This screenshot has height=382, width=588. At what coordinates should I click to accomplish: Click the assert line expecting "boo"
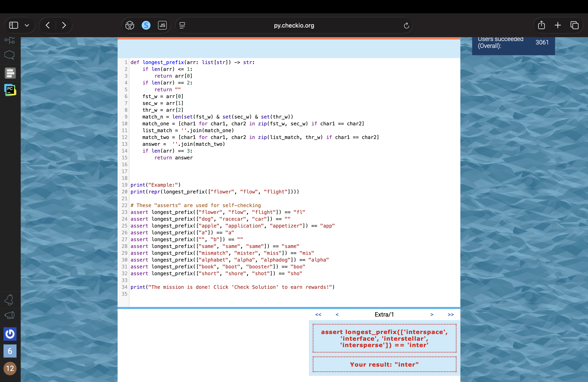pyautogui.click(x=218, y=267)
